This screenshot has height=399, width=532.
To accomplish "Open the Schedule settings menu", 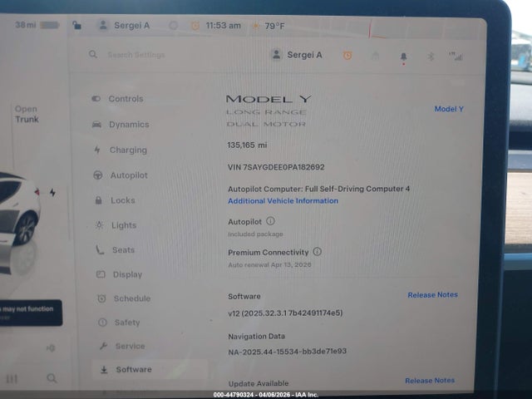I will point(124,298).
